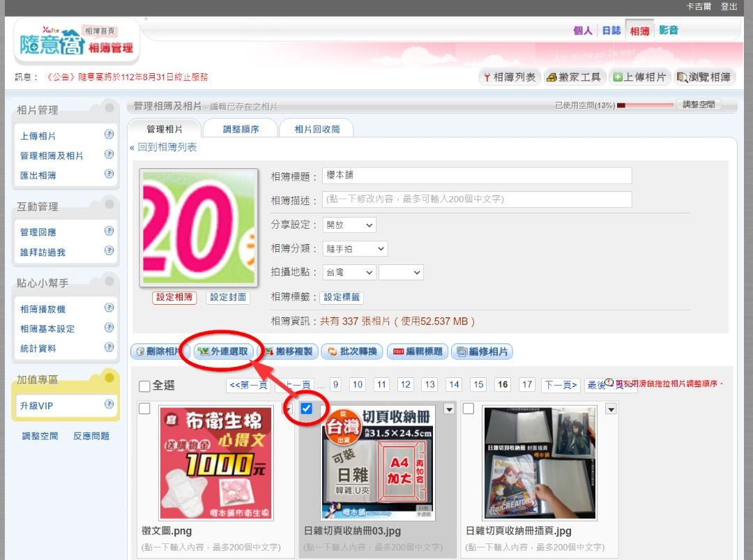Image resolution: width=753 pixels, height=560 pixels.
Task: Click the 批次轉換 batch convert button
Action: point(352,351)
